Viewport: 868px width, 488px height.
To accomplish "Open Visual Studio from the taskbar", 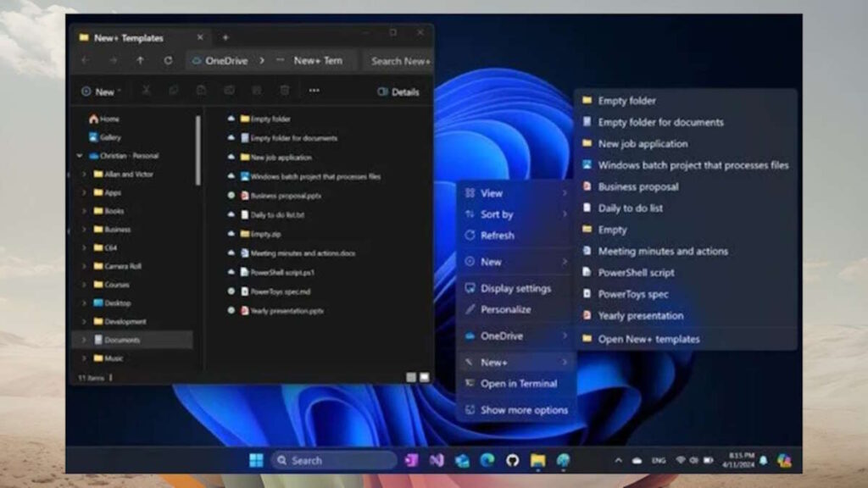I will (x=437, y=460).
